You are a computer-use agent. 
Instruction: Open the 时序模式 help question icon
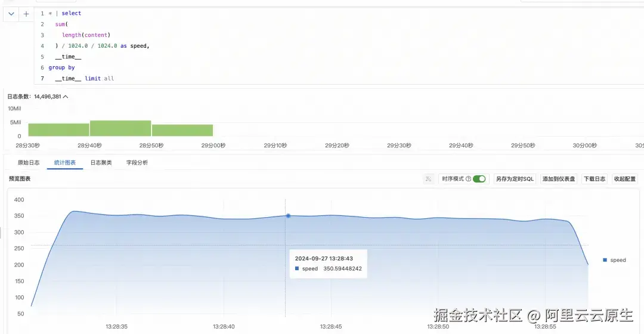coord(468,179)
